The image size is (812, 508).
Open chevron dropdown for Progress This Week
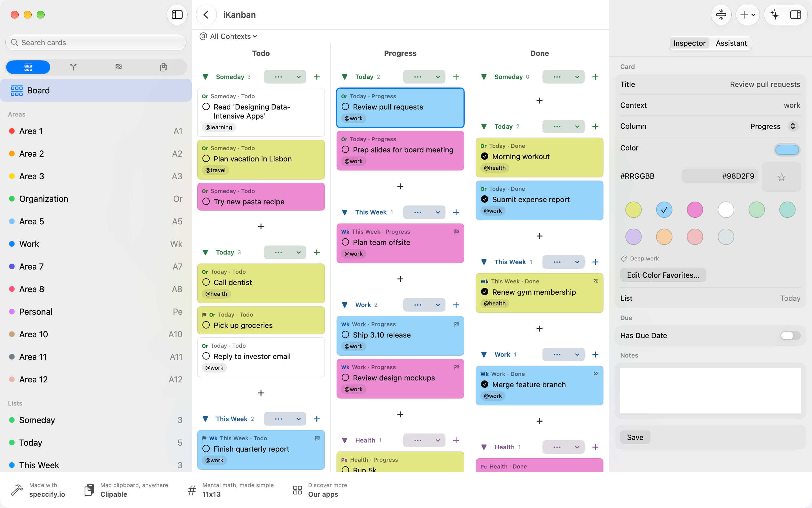coord(438,212)
